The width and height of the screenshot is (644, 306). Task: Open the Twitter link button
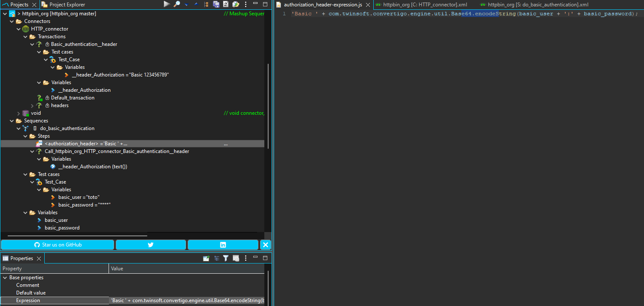151,245
